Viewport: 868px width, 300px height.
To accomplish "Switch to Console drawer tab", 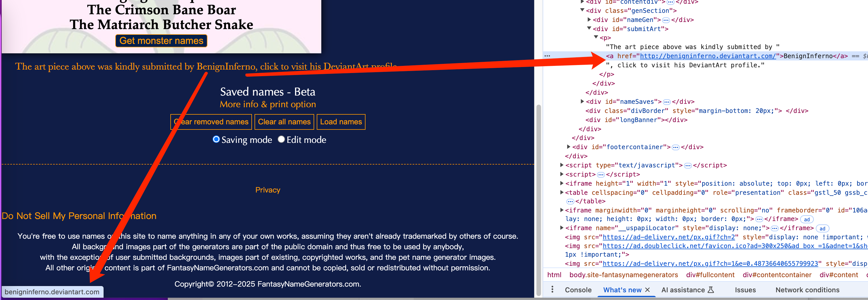I will (578, 290).
